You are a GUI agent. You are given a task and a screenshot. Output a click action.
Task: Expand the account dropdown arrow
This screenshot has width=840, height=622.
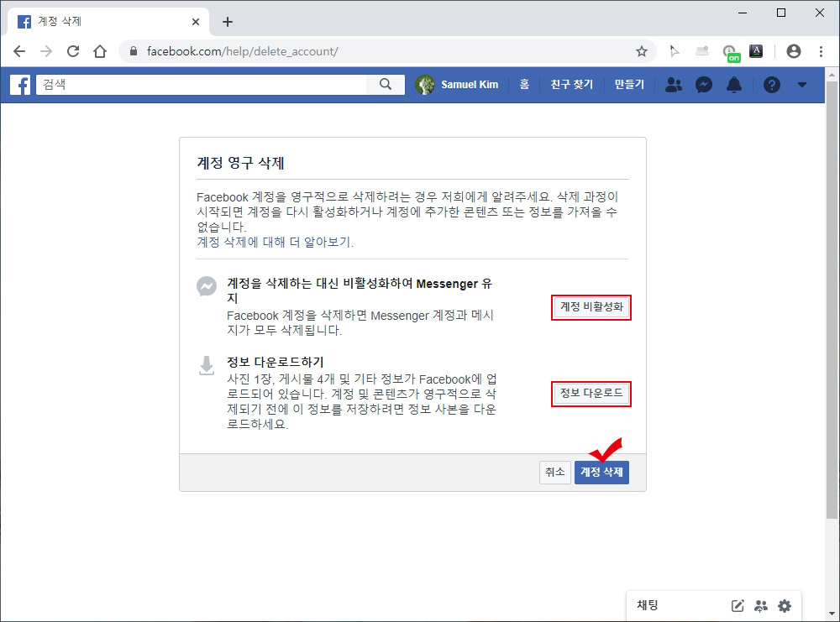[802, 85]
